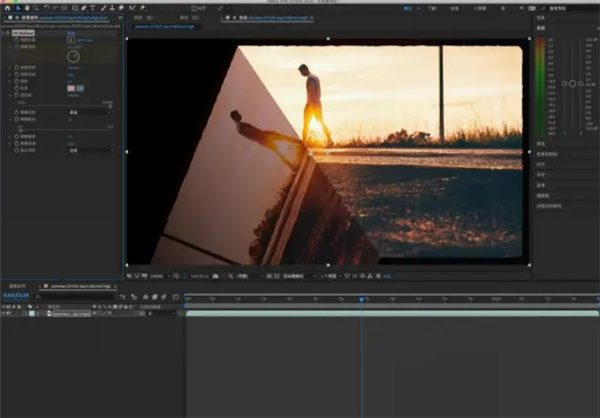This screenshot has height=418, width=600.
Task: Click the blue playhead marker in the timeline
Action: (362, 299)
